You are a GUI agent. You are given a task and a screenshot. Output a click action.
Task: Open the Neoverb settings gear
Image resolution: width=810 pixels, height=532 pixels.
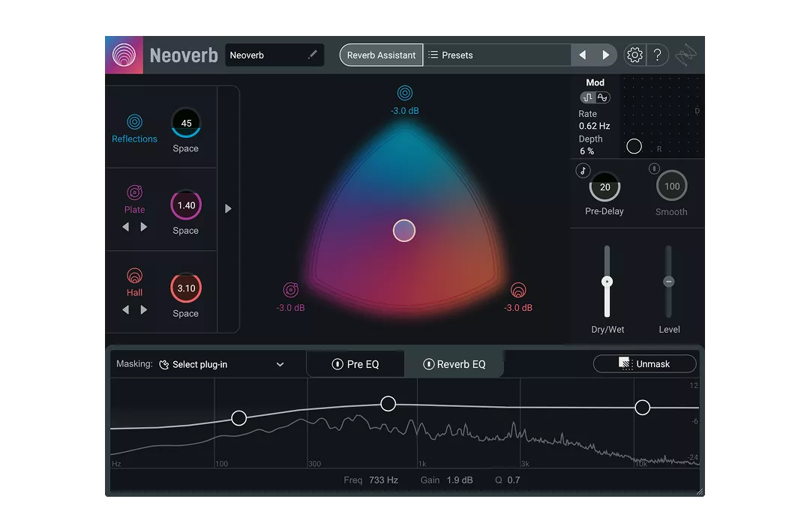click(x=634, y=54)
